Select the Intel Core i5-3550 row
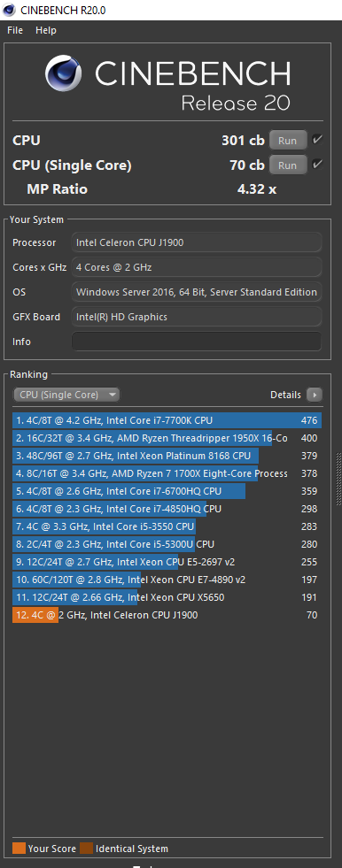This screenshot has height=868, width=342. [x=167, y=527]
